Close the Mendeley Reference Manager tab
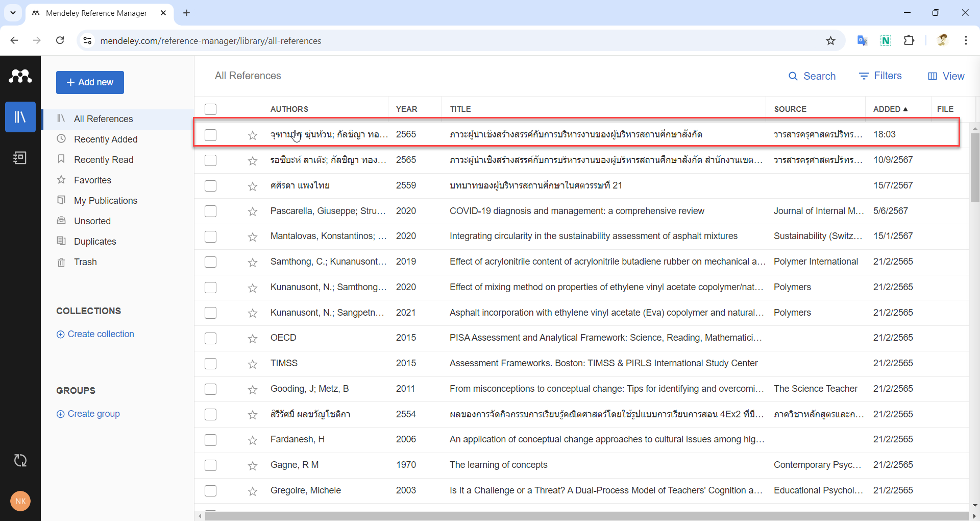This screenshot has width=980, height=521. tap(163, 13)
